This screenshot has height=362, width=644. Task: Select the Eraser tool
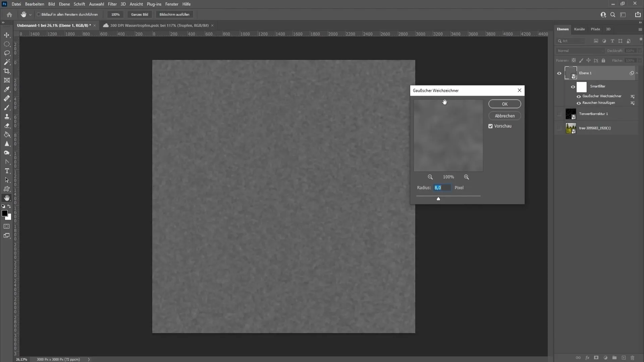point(7,126)
